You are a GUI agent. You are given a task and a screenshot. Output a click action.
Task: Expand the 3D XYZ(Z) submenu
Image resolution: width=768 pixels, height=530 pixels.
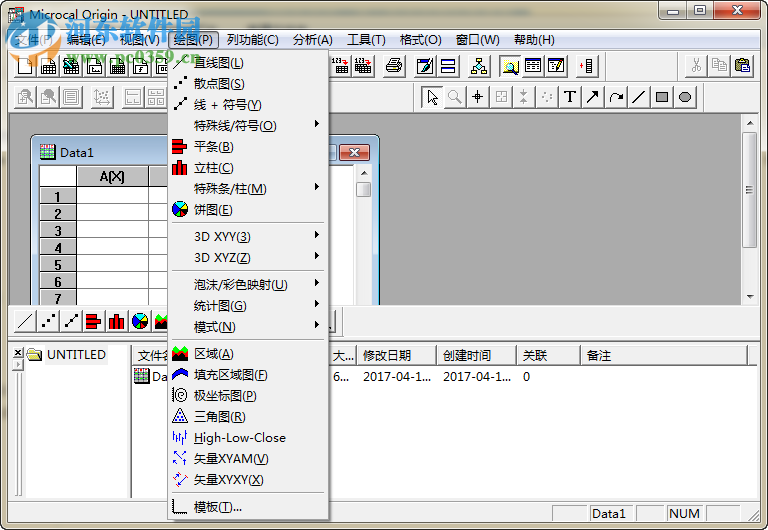[x=248, y=258]
